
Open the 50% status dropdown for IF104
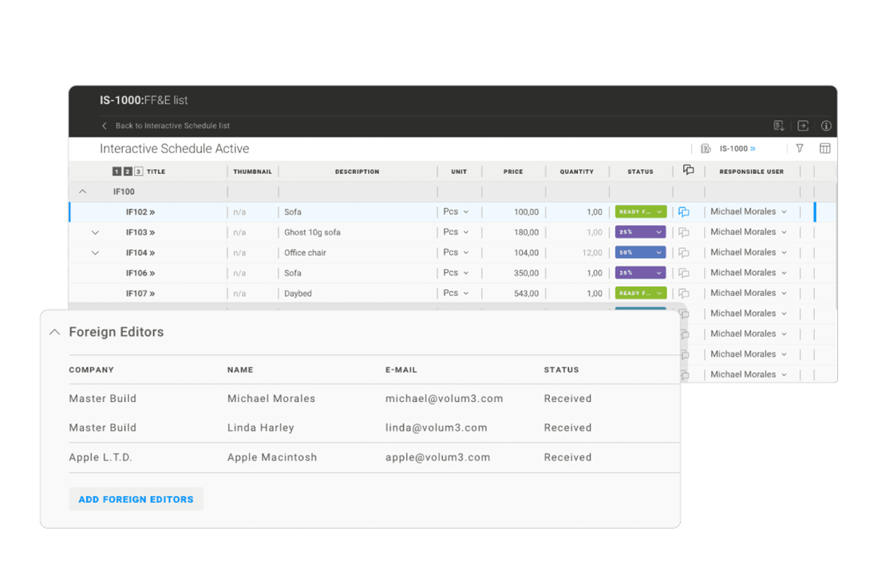point(640,253)
